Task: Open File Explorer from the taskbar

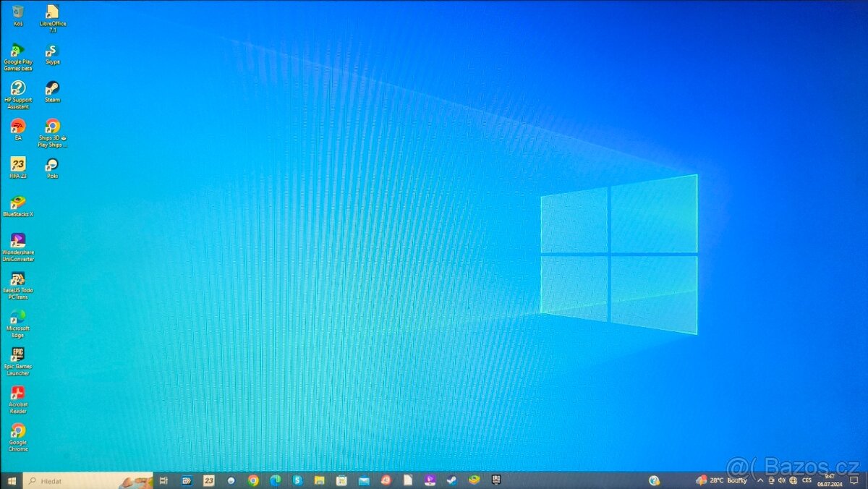Action: pos(319,480)
